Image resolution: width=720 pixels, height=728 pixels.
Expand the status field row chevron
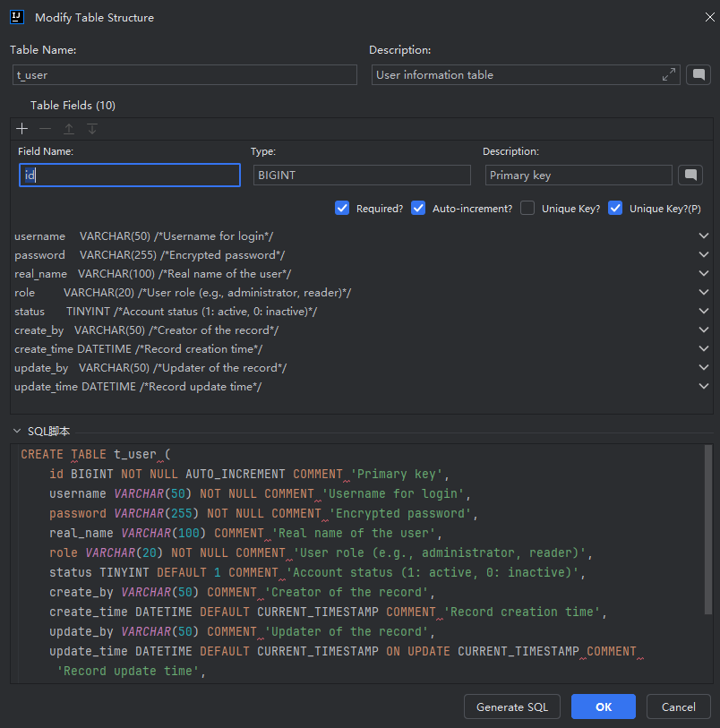[x=704, y=312]
